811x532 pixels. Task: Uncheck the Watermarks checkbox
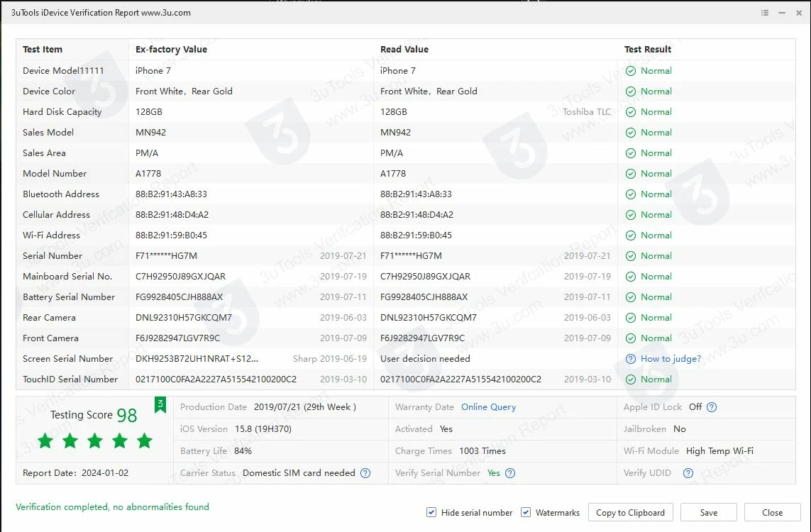coord(526,512)
